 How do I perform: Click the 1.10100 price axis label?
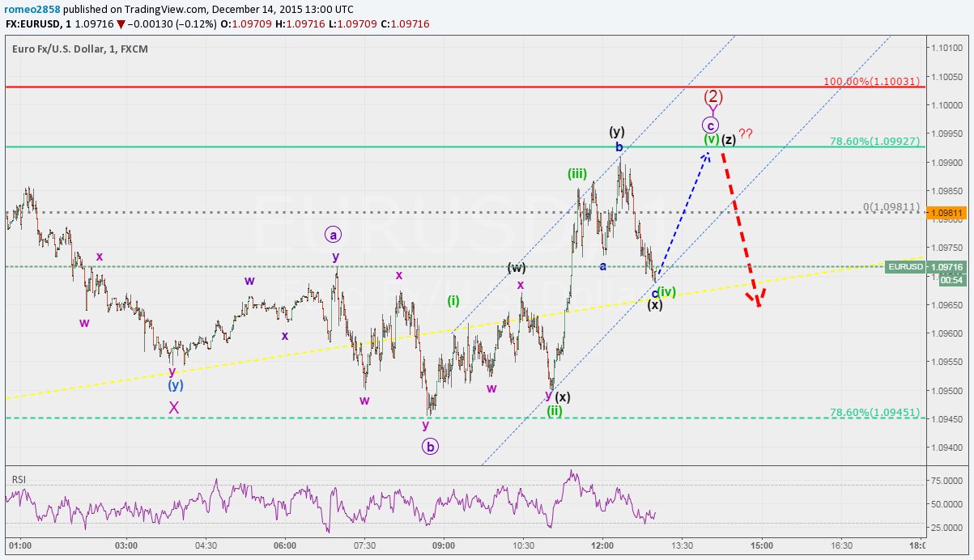947,49
